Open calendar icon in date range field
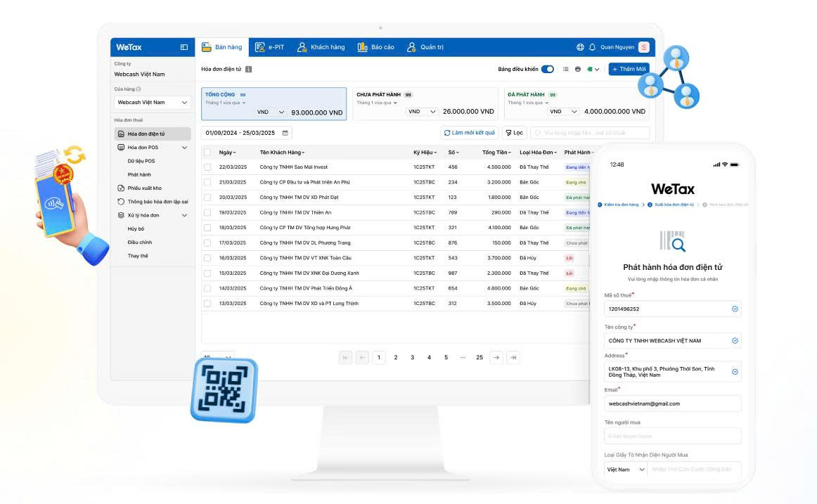Viewport: 817px width, 504px height. coord(285,134)
